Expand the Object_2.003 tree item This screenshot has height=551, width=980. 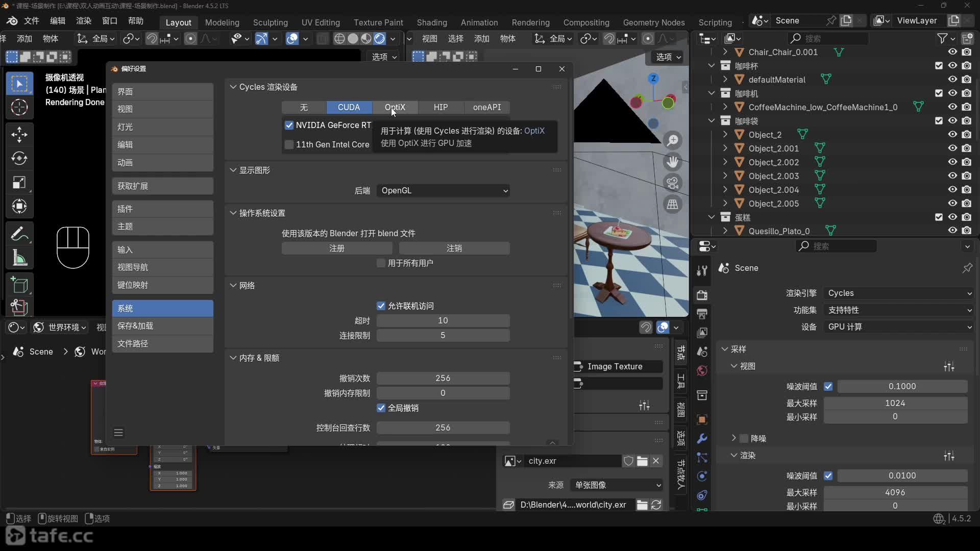point(725,176)
